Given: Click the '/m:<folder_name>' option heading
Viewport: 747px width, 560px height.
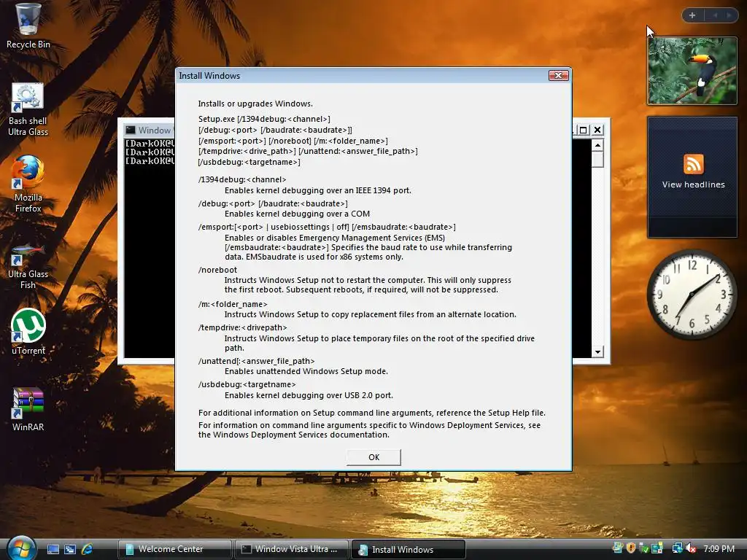Looking at the screenshot, I should click(233, 304).
